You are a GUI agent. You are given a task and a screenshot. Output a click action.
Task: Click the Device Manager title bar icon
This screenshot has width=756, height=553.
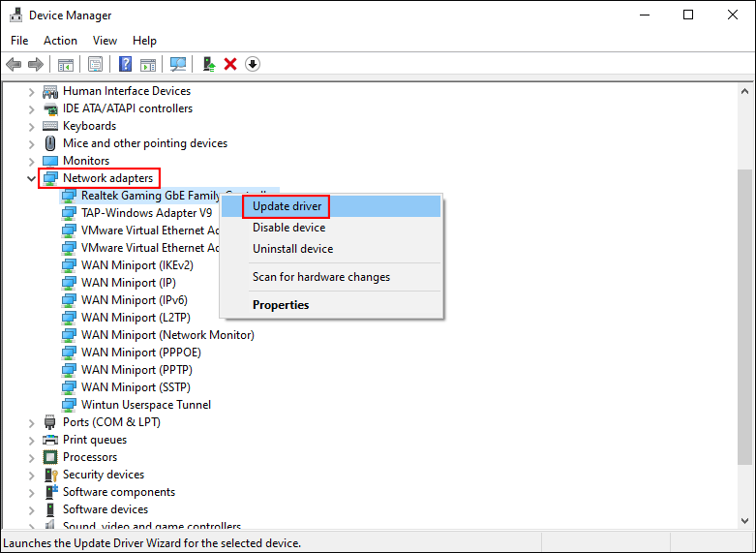[x=15, y=15]
